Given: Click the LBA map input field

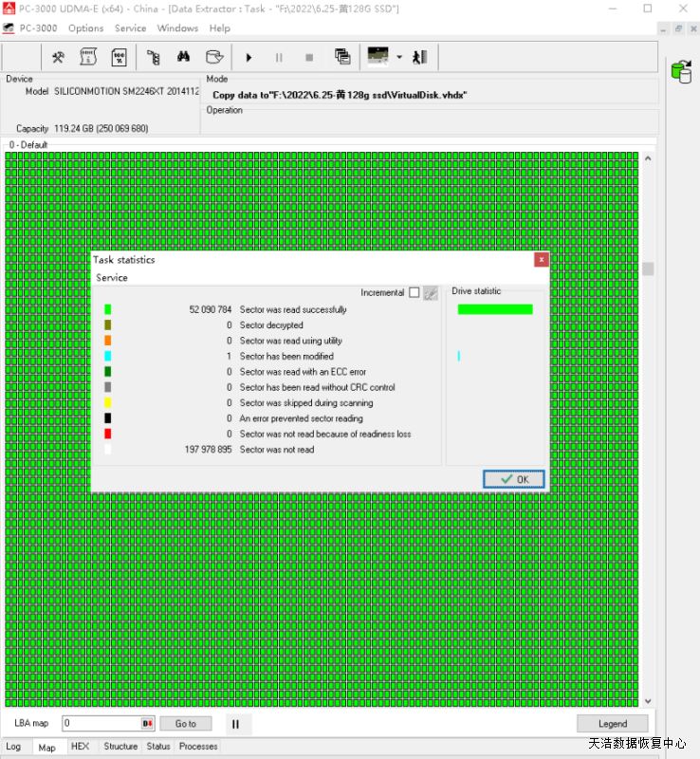Looking at the screenshot, I should [x=102, y=724].
